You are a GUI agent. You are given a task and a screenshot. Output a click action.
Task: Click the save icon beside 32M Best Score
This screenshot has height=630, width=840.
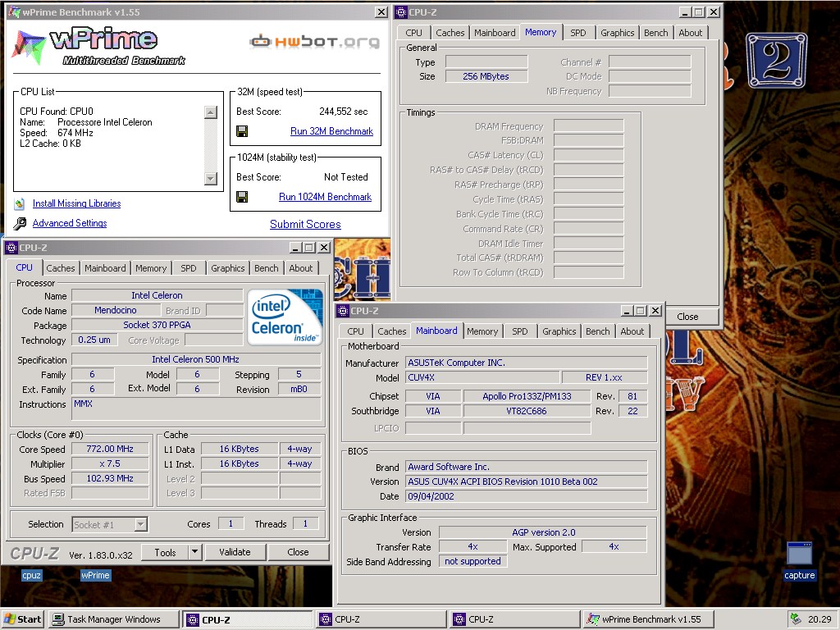[x=242, y=131]
